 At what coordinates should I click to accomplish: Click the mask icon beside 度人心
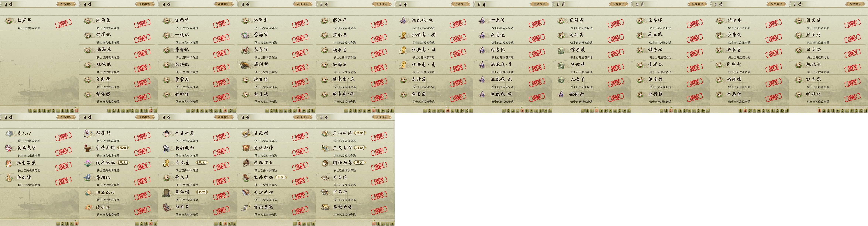(9, 133)
